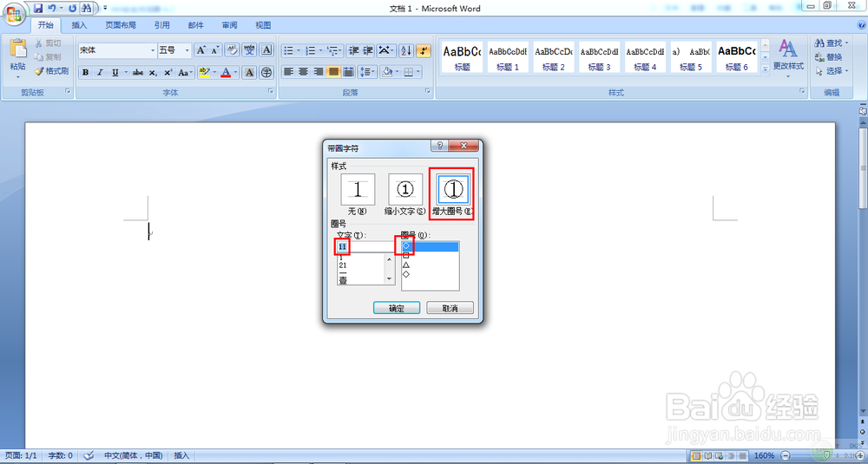Image resolution: width=868 pixels, height=464 pixels.
Task: Toggle character shading button
Action: click(x=249, y=73)
